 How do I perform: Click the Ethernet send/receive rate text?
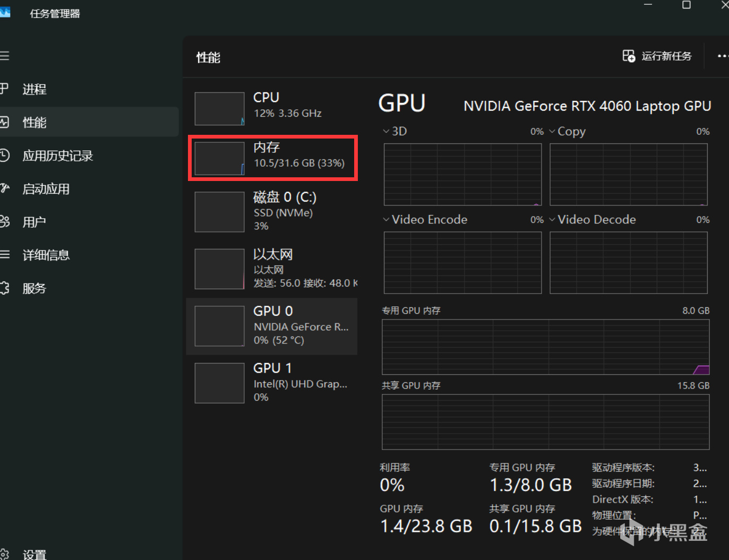coord(305,283)
